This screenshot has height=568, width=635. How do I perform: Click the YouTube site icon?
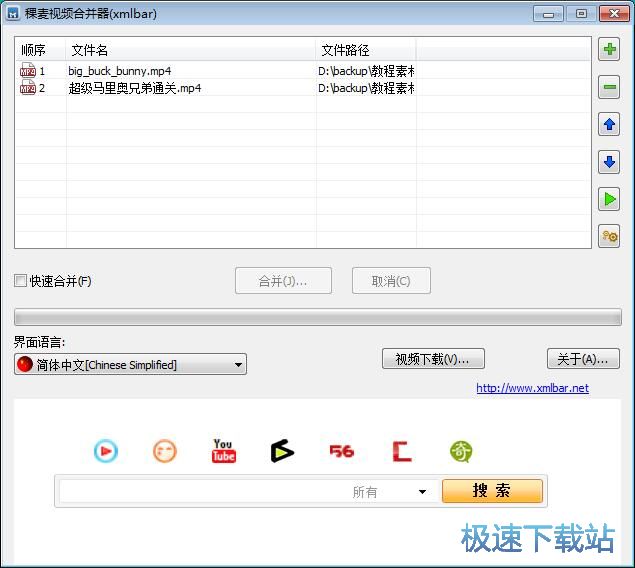[223, 452]
